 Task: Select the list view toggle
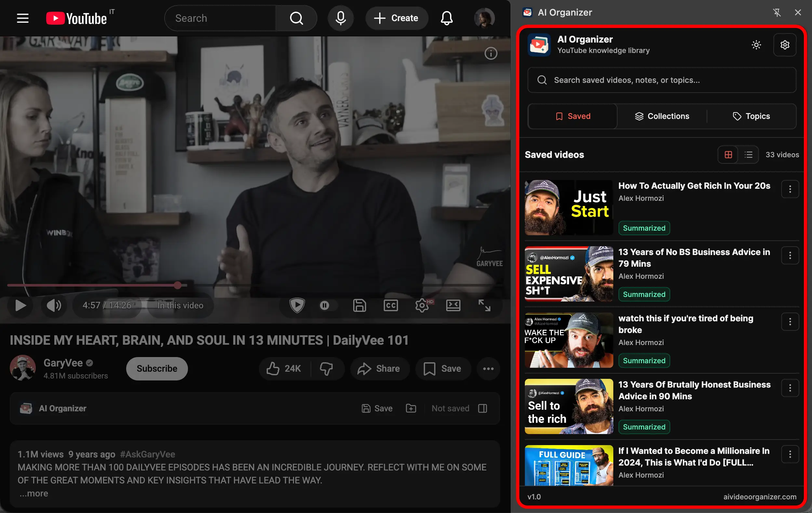(x=748, y=155)
